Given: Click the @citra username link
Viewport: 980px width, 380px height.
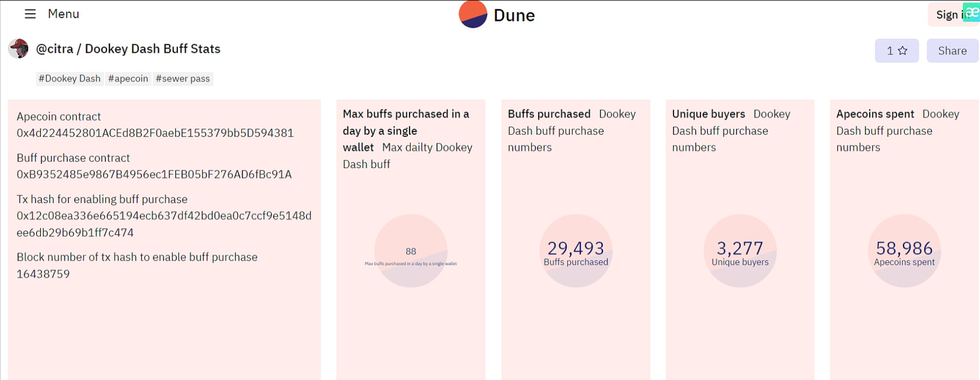Looking at the screenshot, I should 54,49.
